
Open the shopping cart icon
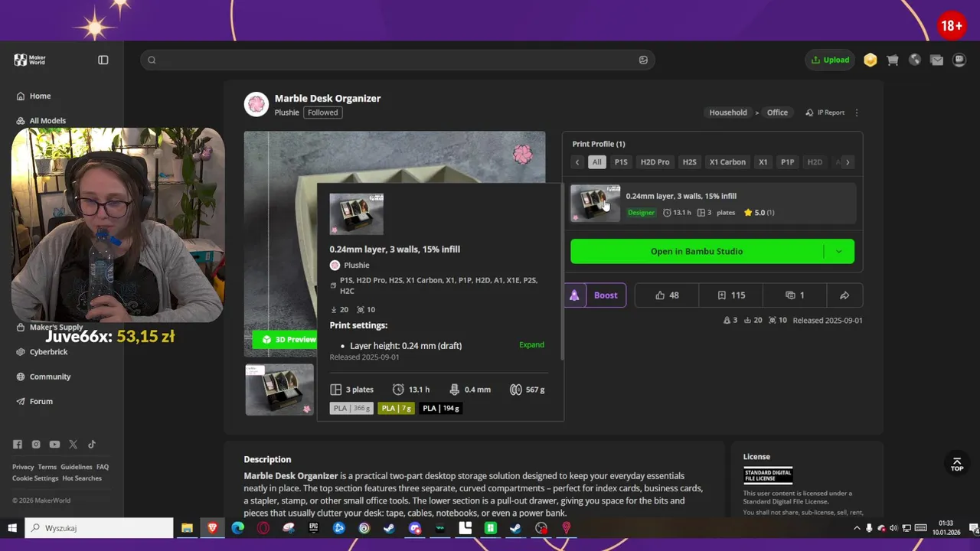pyautogui.click(x=893, y=60)
